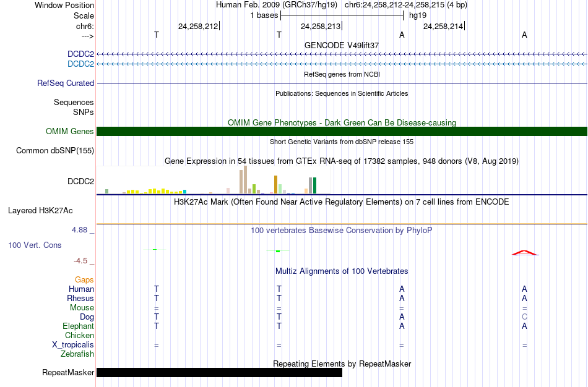588x387 pixels.
Task: Click the Mouse species row label
Action: click(82, 308)
